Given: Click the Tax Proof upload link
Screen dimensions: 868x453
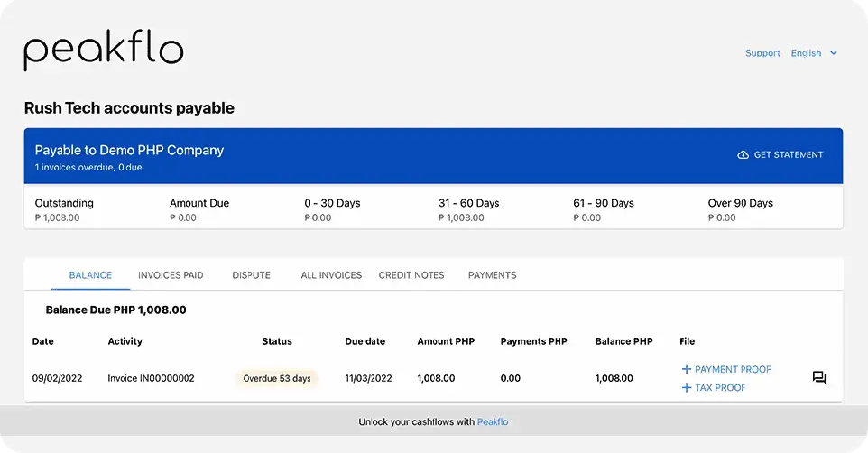Looking at the screenshot, I should [x=714, y=388].
